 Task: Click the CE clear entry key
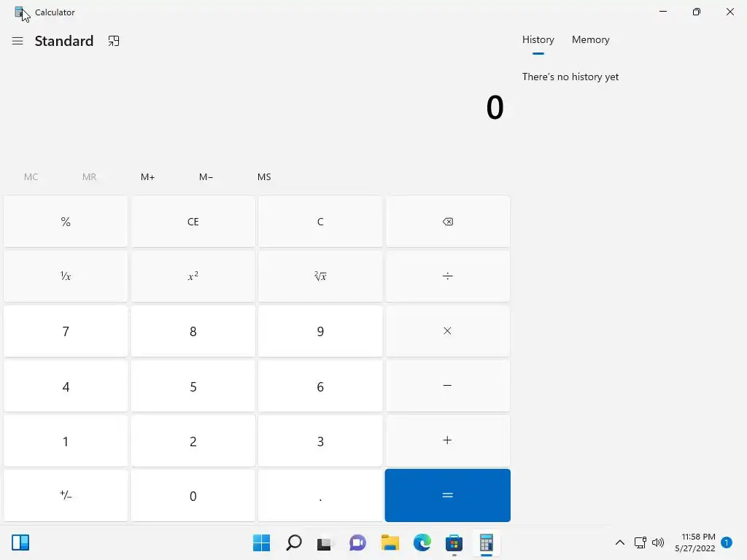pyautogui.click(x=193, y=222)
